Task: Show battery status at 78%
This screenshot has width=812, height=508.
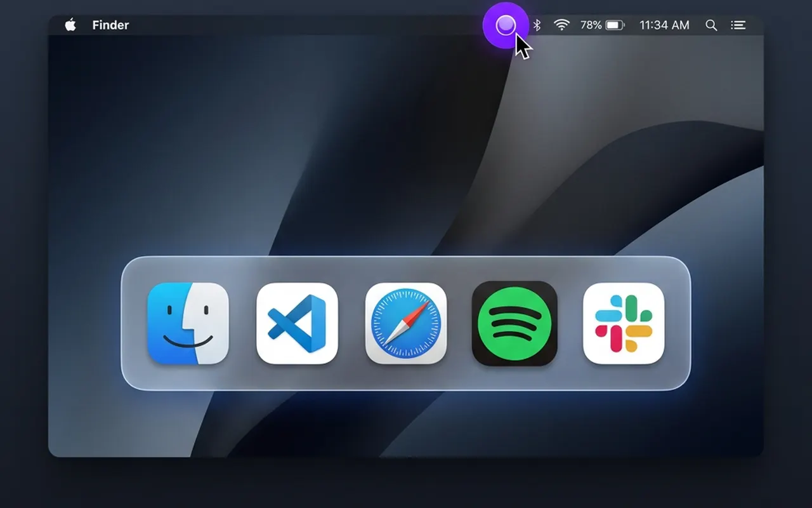Action: (x=603, y=25)
